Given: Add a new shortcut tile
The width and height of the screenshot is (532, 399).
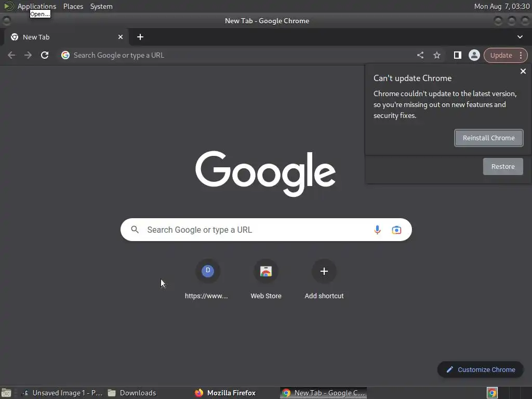Looking at the screenshot, I should pos(324,280).
